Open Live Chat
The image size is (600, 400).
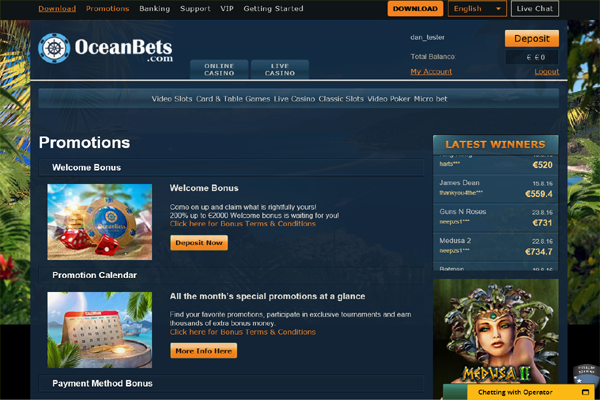pos(535,8)
